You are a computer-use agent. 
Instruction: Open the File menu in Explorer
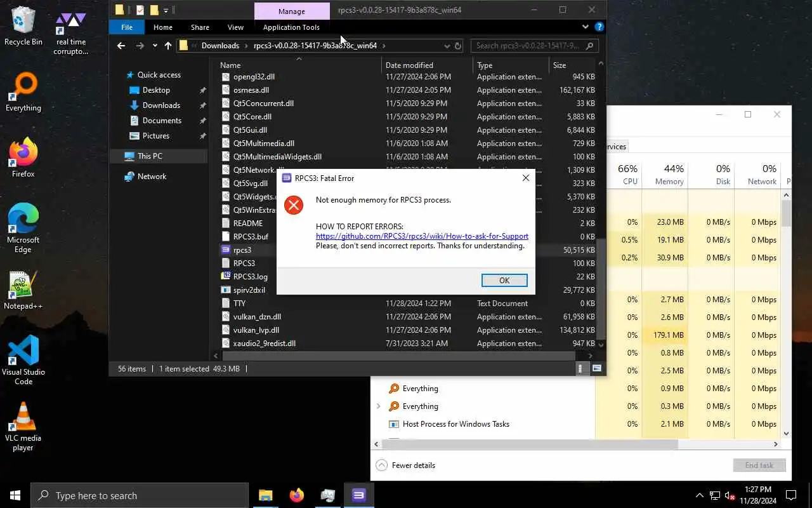127,27
